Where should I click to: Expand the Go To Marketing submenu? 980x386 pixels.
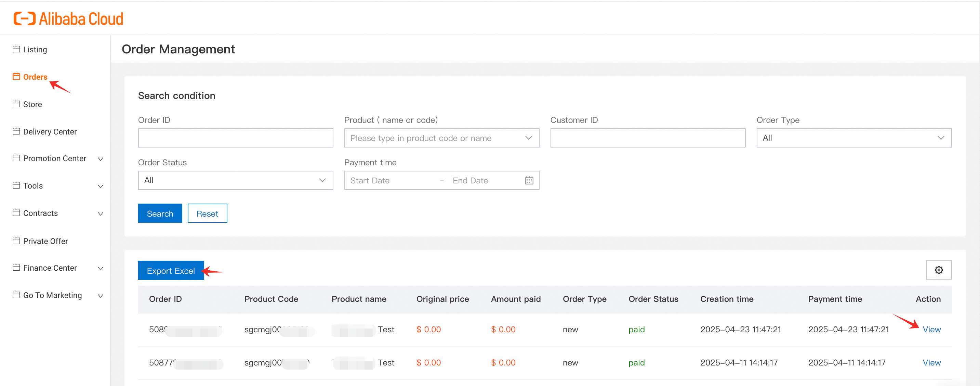101,296
